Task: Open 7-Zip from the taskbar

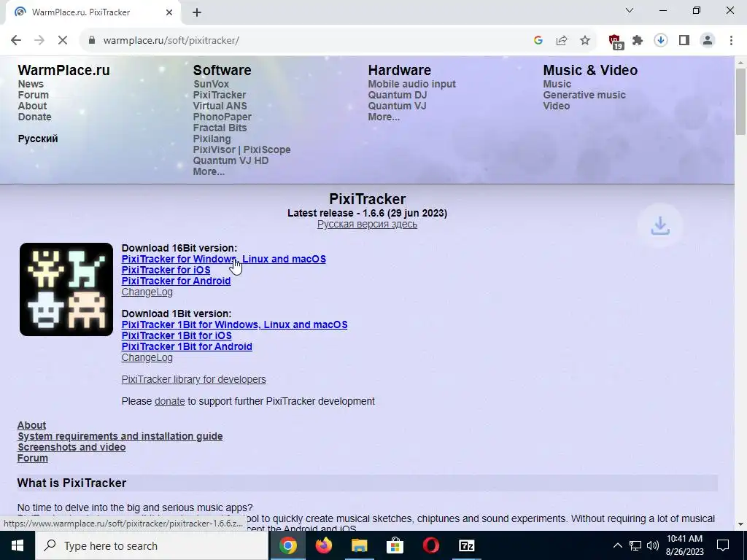Action: click(x=466, y=545)
